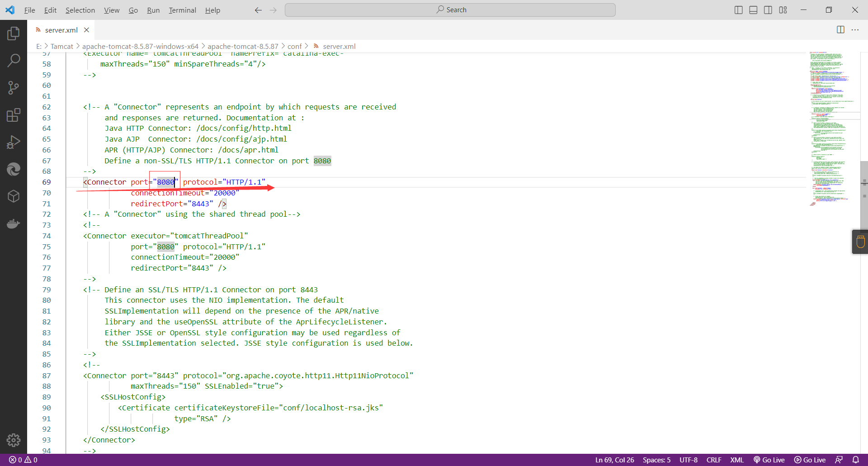Image resolution: width=868 pixels, height=466 pixels.
Task: Click the Tamcat breadcrumb segment
Action: click(61, 46)
